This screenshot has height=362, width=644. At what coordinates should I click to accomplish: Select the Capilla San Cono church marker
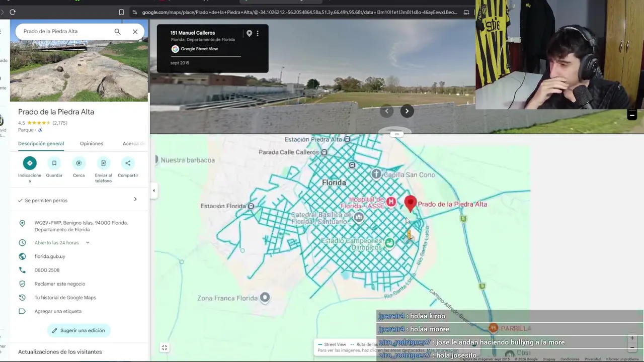(x=376, y=174)
